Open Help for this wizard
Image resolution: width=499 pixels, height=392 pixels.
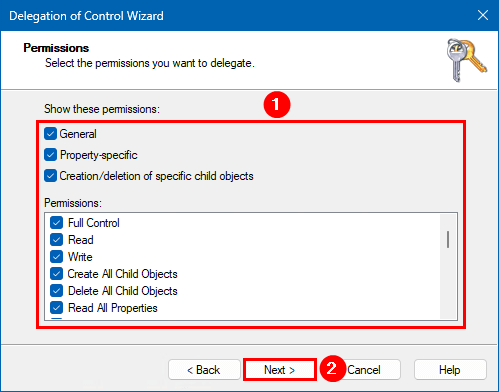point(450,370)
